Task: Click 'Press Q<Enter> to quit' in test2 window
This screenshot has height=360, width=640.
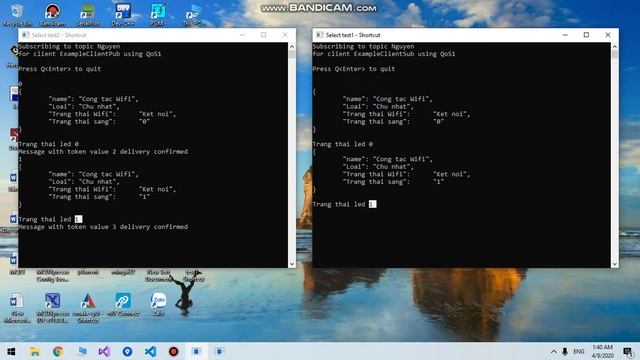Action: (x=60, y=69)
